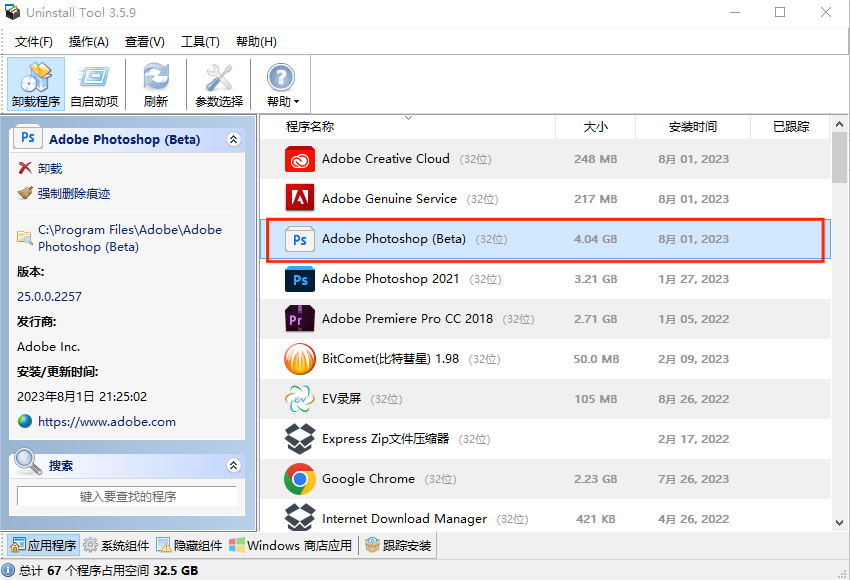The image size is (850, 580).
Task: Sort programs by size (大小) column header
Action: (595, 127)
